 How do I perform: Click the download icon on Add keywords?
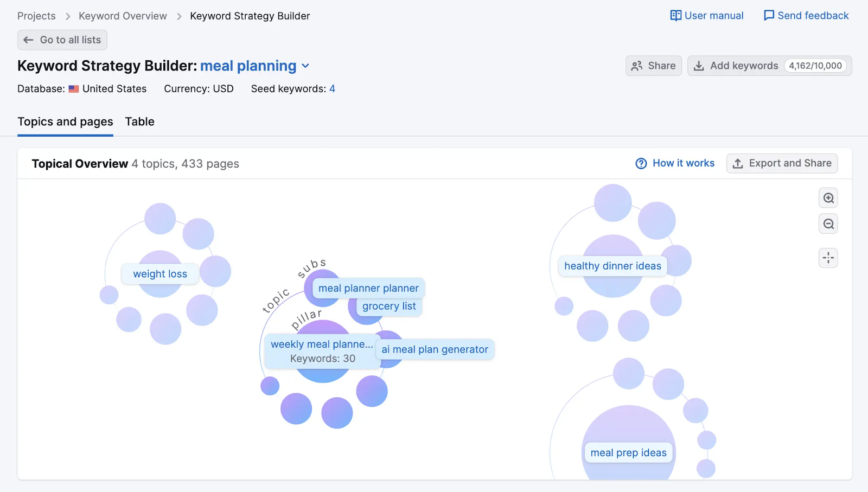click(700, 66)
